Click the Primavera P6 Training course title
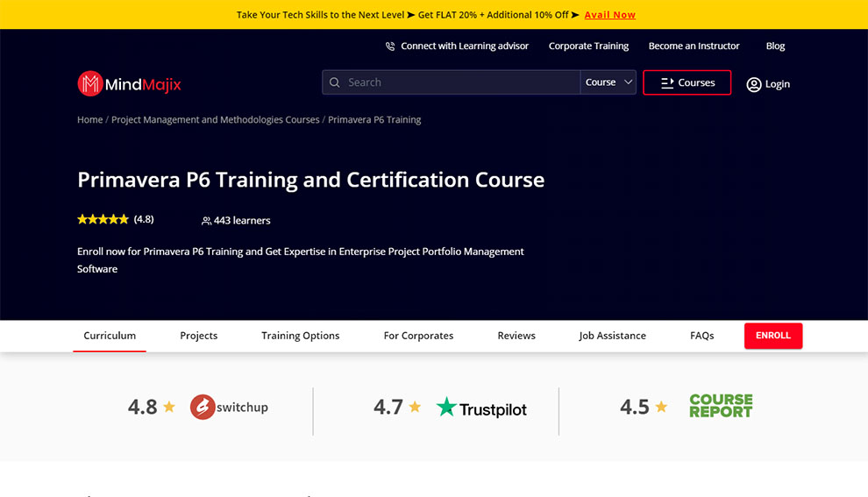Image resolution: width=868 pixels, height=497 pixels. (x=310, y=180)
